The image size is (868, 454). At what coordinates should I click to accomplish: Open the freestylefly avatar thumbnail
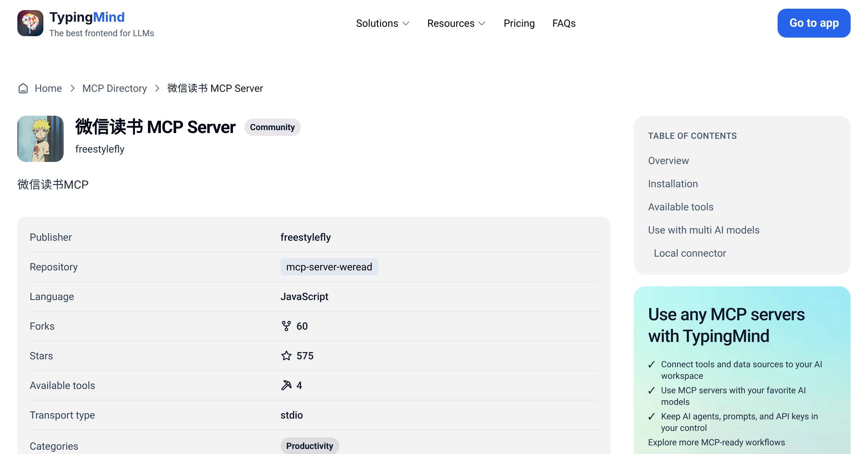41,139
